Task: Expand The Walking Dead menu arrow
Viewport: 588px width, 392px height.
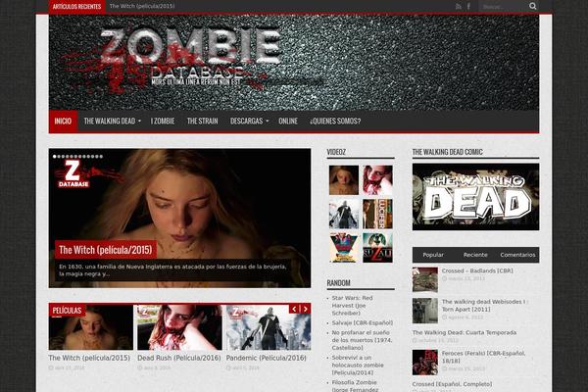Action: coord(139,122)
